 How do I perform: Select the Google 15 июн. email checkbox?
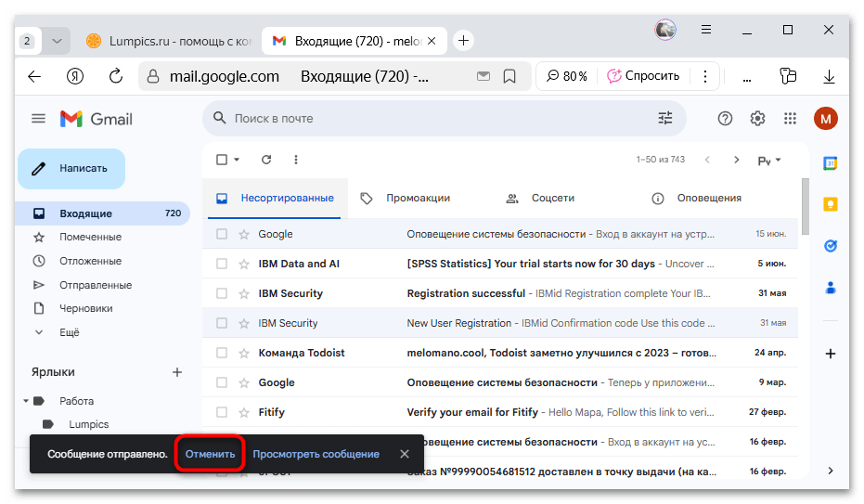coord(222,234)
